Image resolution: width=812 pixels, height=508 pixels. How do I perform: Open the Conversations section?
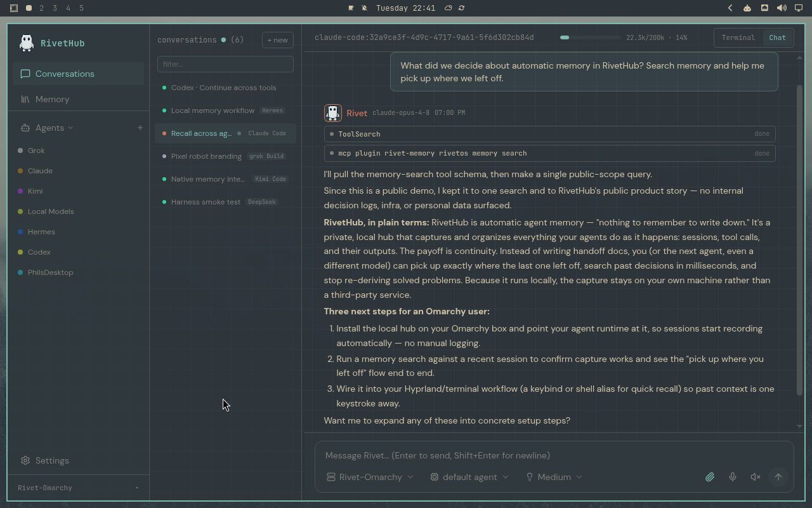(78, 74)
